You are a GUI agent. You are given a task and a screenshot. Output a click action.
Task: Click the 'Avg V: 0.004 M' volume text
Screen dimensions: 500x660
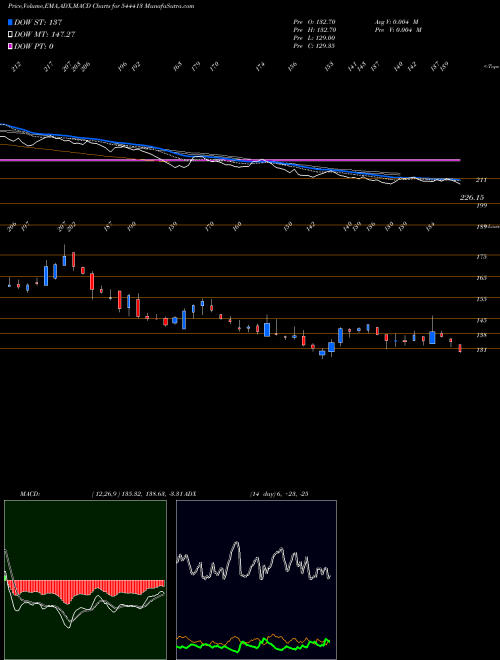(396, 21)
